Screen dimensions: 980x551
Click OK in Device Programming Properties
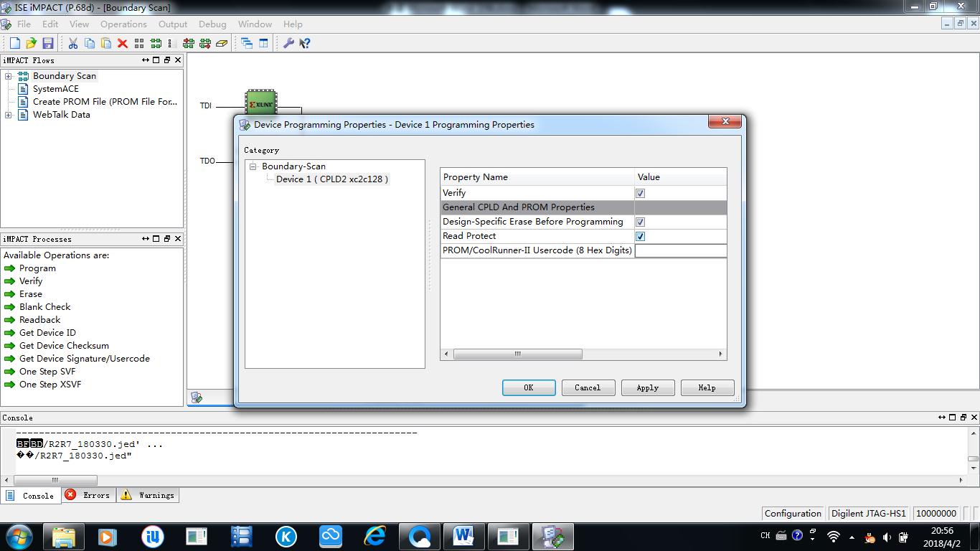click(529, 387)
